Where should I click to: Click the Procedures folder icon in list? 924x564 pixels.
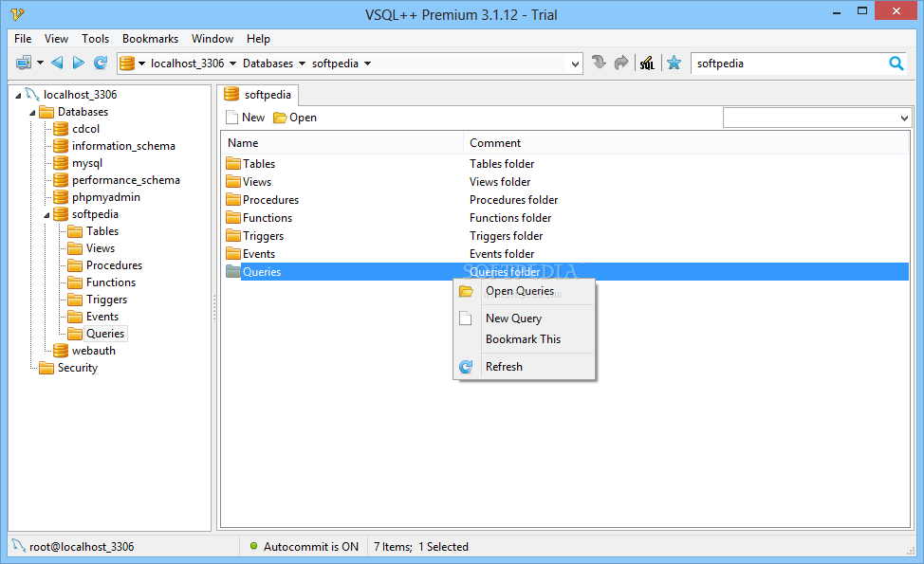(233, 200)
